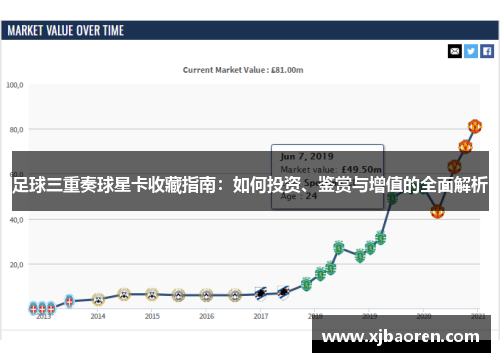This screenshot has width=500, height=362.
Task: Click the Udinese marker at 2016
Action: [x=206, y=295]
